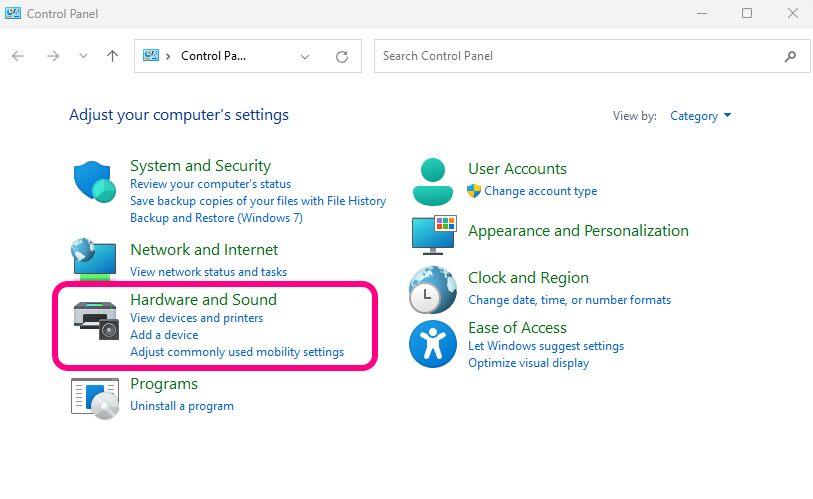Open Uninstall a program link
The height and width of the screenshot is (499, 813).
click(x=182, y=406)
